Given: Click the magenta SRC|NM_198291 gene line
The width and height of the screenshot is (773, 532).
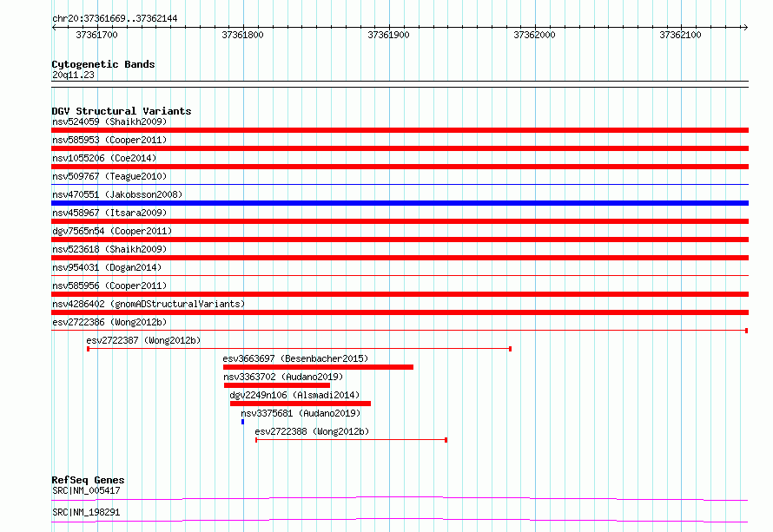Looking at the screenshot, I should (x=400, y=520).
